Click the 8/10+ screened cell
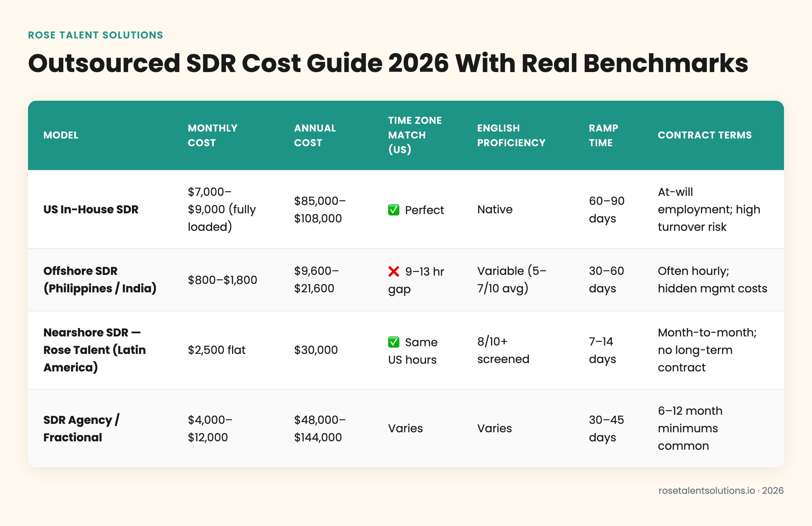Screen dimensions: 812x526 point(503,350)
